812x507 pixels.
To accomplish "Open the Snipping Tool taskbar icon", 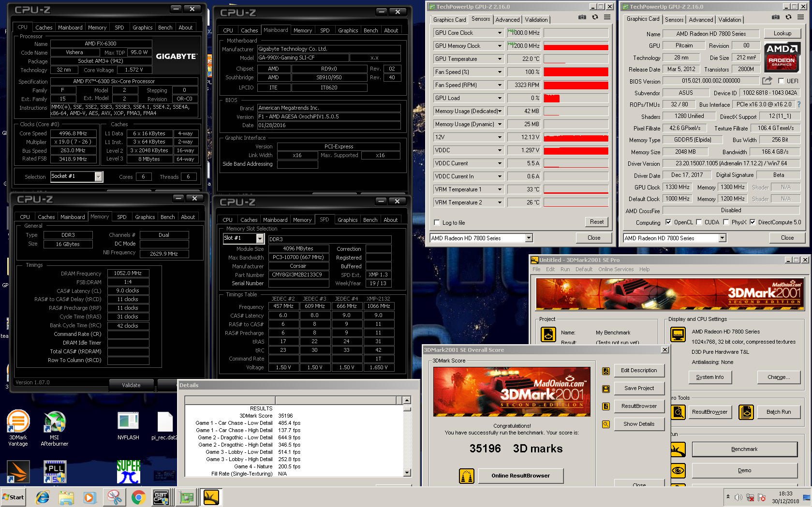I will click(x=115, y=497).
